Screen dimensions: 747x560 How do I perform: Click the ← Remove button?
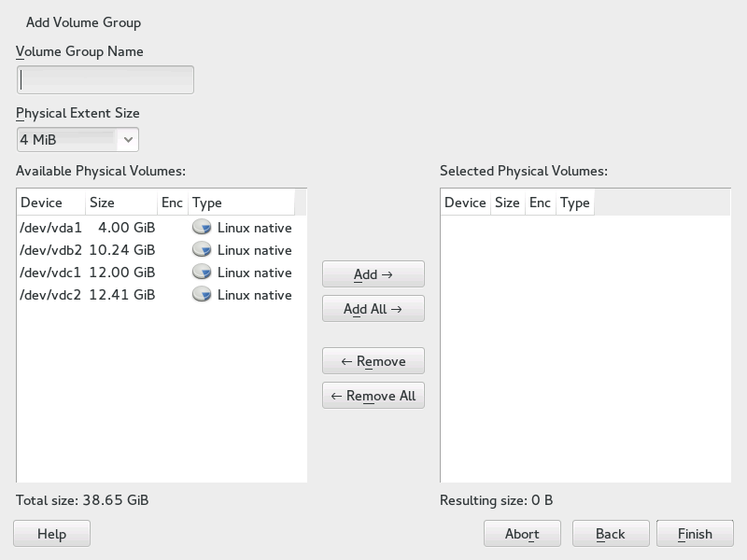pos(373,361)
